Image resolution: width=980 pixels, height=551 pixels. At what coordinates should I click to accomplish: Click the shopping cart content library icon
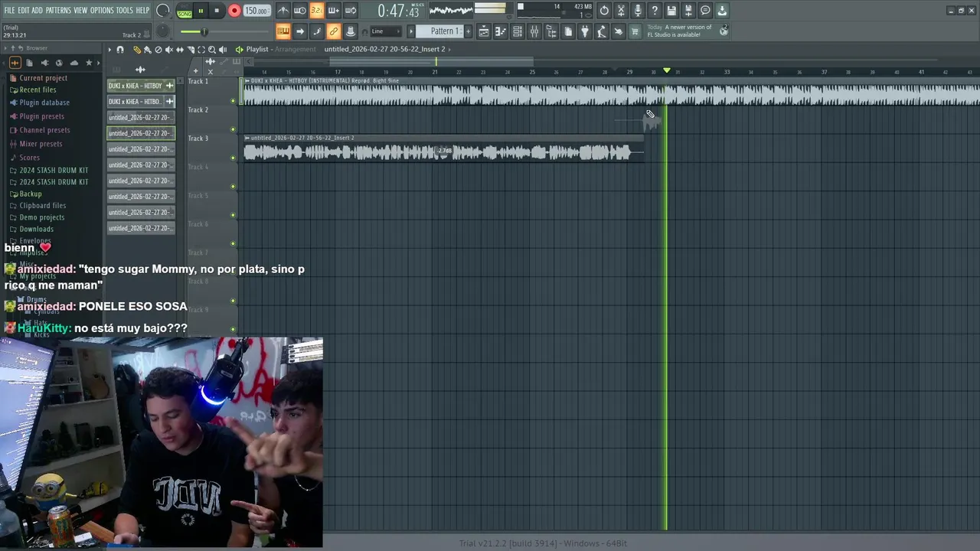pyautogui.click(x=635, y=31)
